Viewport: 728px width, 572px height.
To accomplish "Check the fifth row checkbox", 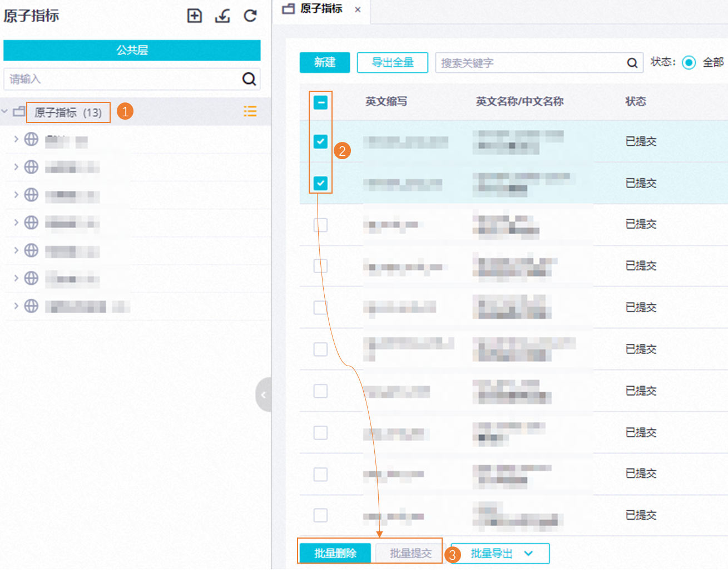I will click(x=320, y=308).
